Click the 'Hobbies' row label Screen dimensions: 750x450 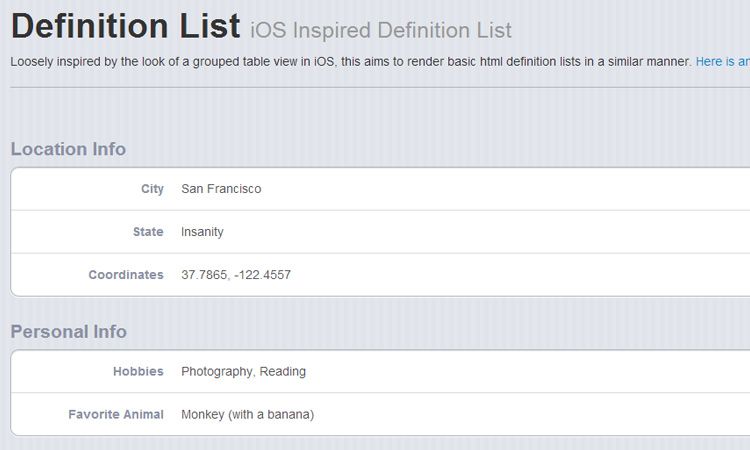[138, 372]
